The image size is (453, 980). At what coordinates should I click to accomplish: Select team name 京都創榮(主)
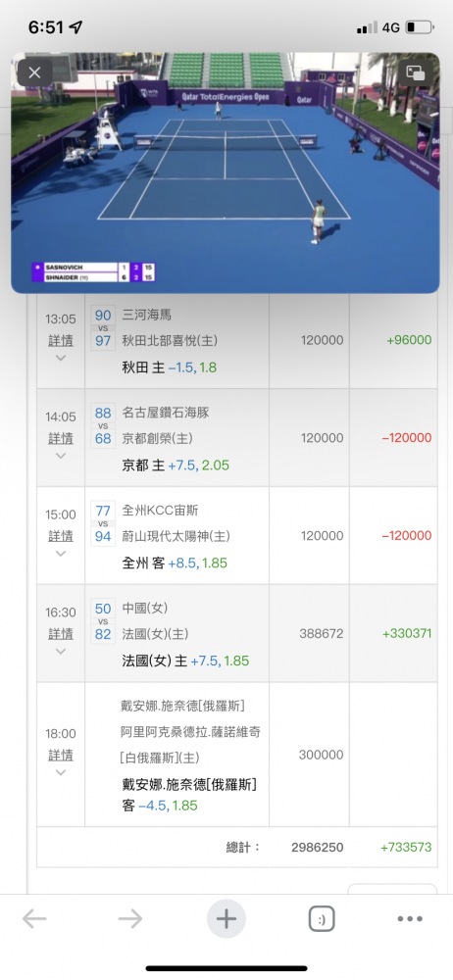click(157, 439)
